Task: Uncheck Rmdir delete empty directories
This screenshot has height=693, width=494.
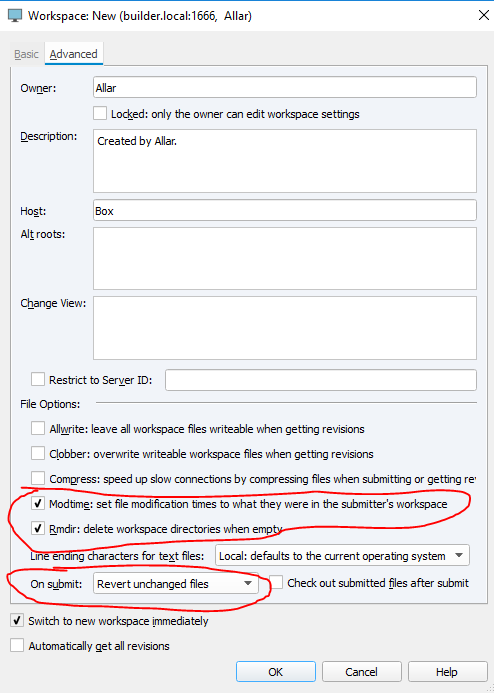Action: pos(38,529)
